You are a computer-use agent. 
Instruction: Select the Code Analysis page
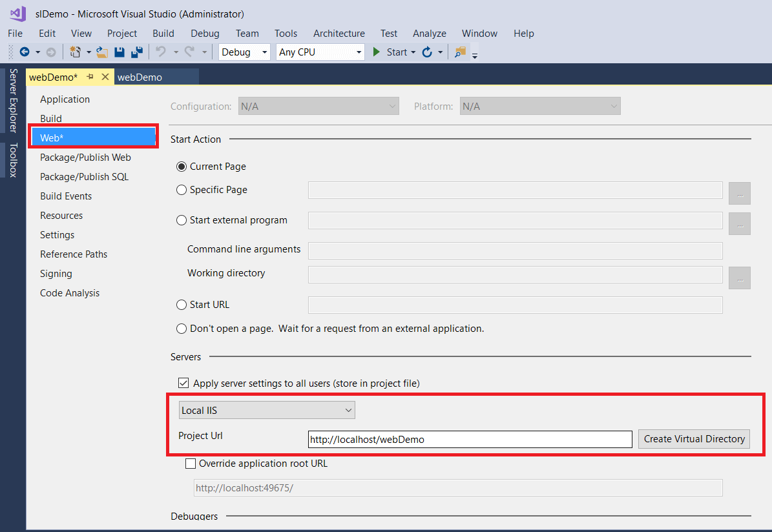pos(69,293)
